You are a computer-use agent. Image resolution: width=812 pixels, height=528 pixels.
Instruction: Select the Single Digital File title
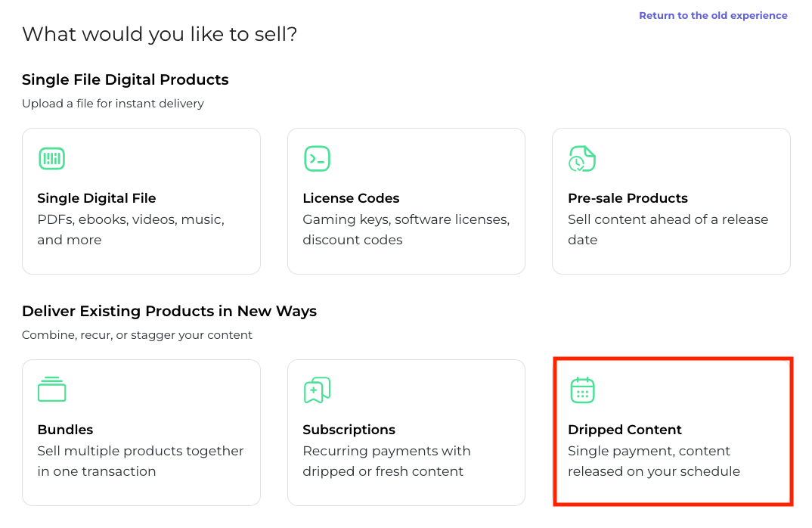[97, 198]
